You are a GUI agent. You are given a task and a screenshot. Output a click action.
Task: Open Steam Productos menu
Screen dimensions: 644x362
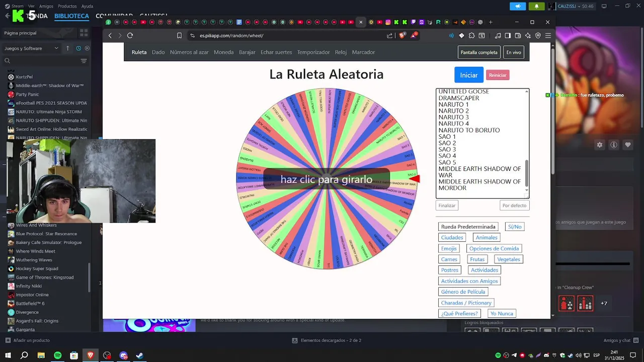67,6
